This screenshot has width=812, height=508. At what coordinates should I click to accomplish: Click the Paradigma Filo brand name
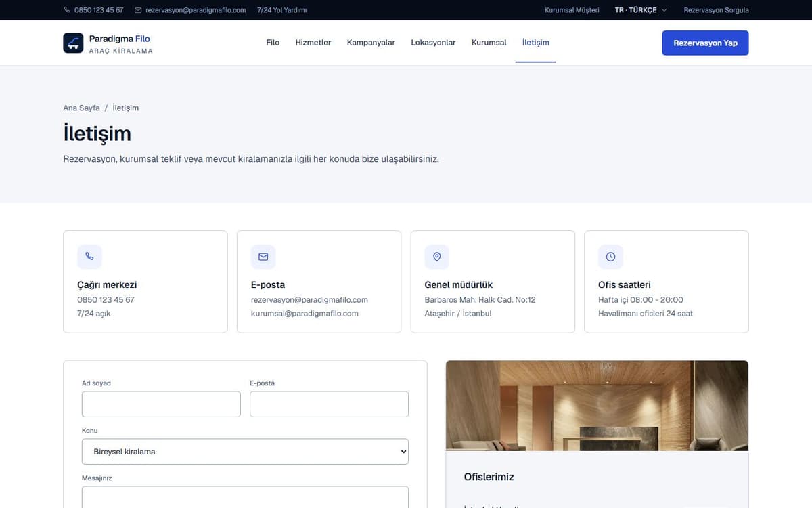120,39
